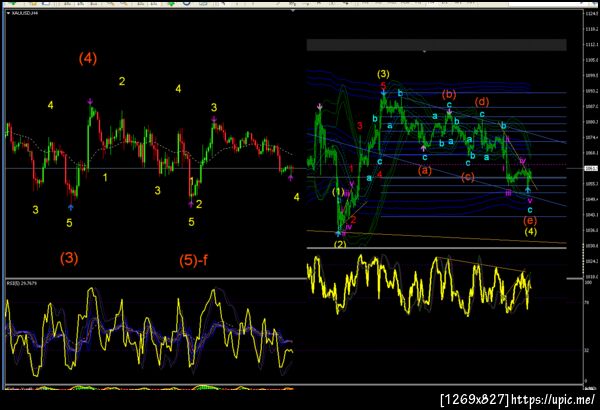Screen dimensions: 600x410
Task: Select the orange (3) wave label on left chart
Action: [x=69, y=258]
